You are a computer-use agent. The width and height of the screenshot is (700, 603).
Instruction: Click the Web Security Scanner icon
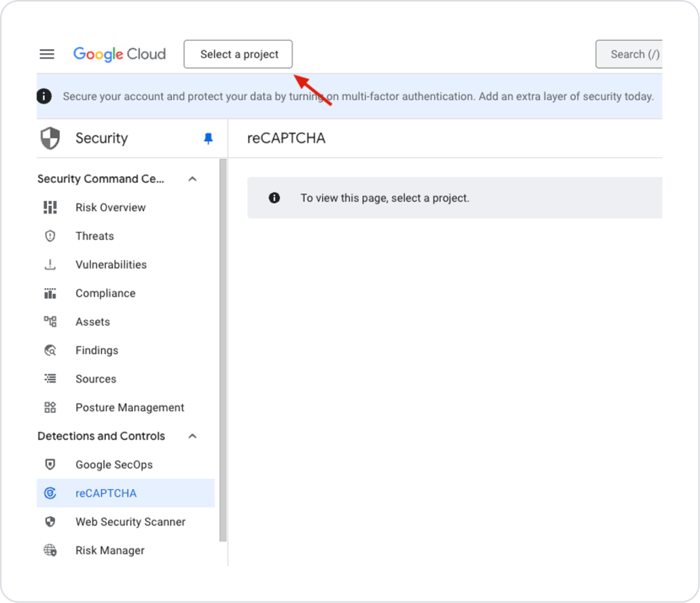50,522
